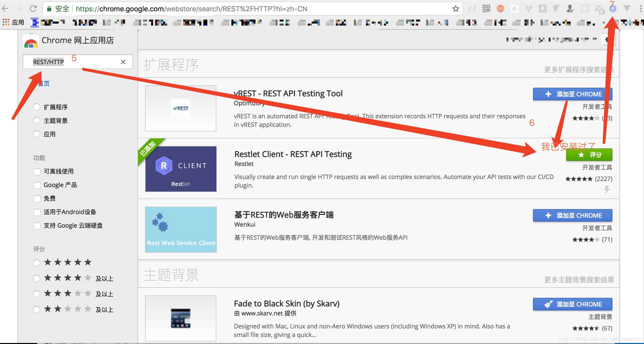Open vREST - REST API Testing Tool title

[288, 94]
